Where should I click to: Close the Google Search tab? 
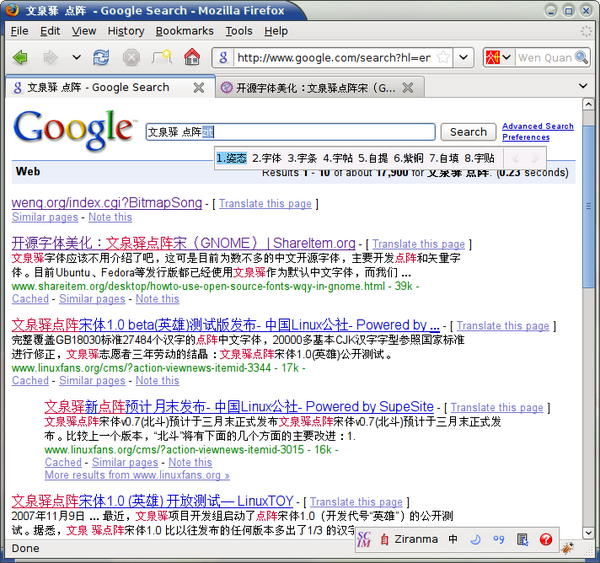199,88
